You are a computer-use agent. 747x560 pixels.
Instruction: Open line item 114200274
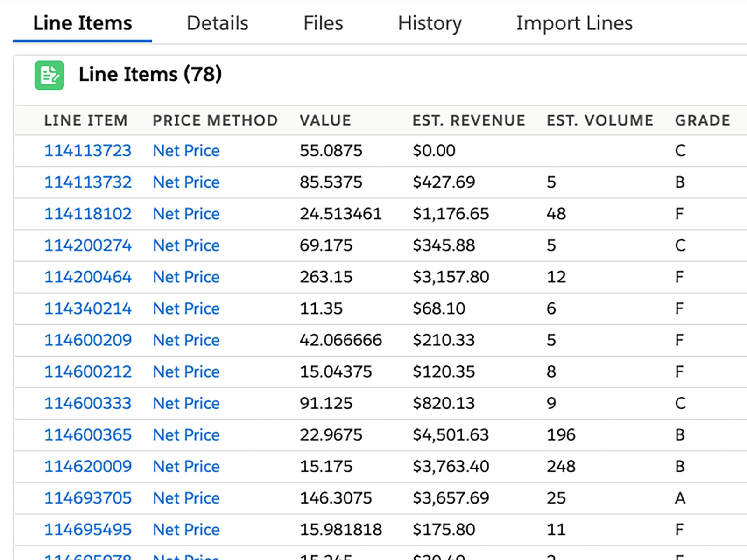88,245
